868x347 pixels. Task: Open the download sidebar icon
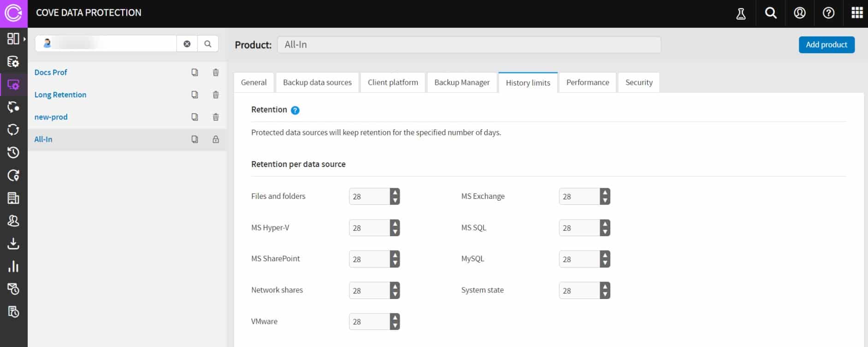(x=13, y=243)
